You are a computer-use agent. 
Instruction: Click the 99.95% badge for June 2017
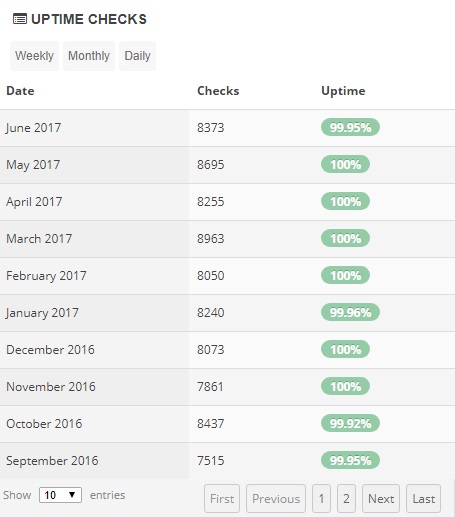pos(350,127)
